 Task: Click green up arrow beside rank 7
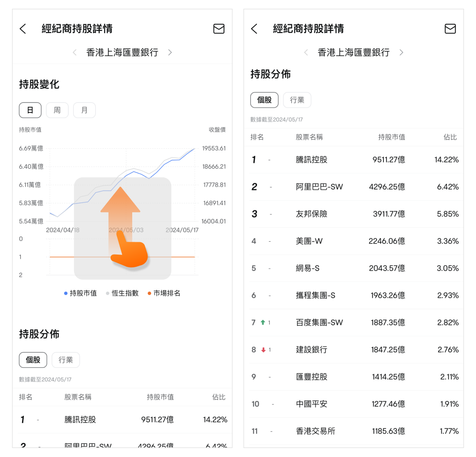pyautogui.click(x=263, y=322)
